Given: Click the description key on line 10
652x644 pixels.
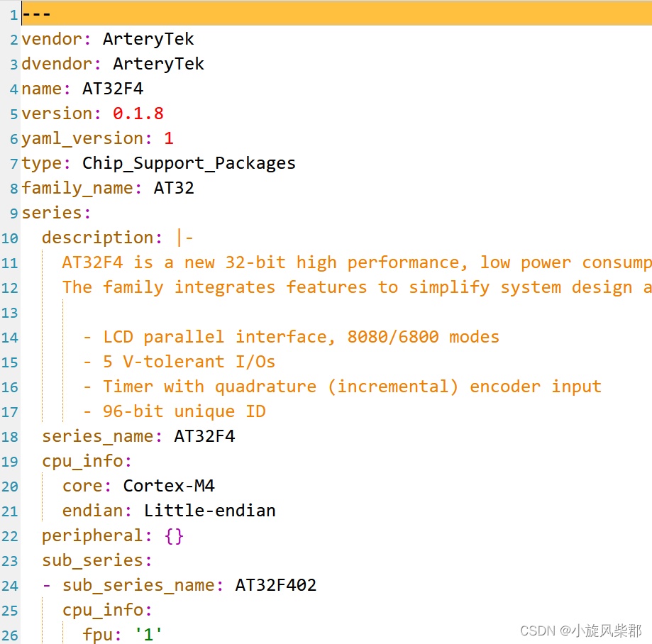Looking at the screenshot, I should [x=98, y=238].
